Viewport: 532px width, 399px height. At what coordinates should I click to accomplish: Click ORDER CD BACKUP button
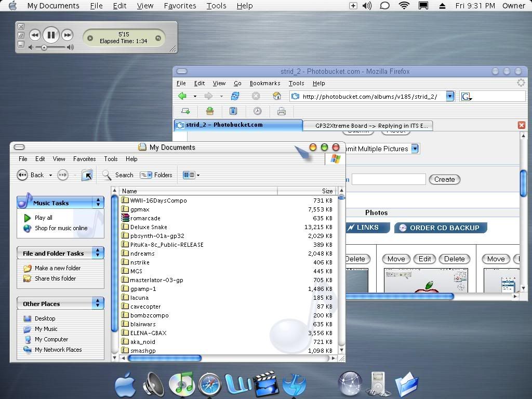tap(441, 228)
